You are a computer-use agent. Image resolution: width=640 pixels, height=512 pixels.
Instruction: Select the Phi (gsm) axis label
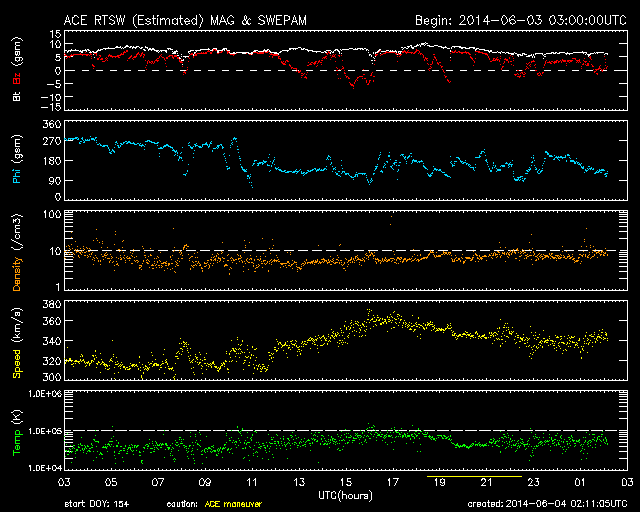[x=16, y=163]
